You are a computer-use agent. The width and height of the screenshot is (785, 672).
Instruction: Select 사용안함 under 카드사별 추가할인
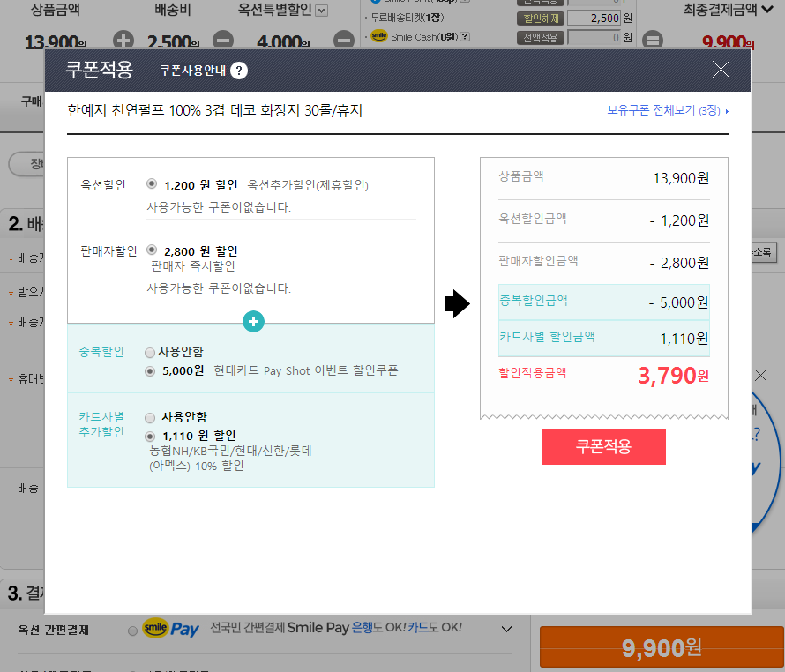click(150, 417)
